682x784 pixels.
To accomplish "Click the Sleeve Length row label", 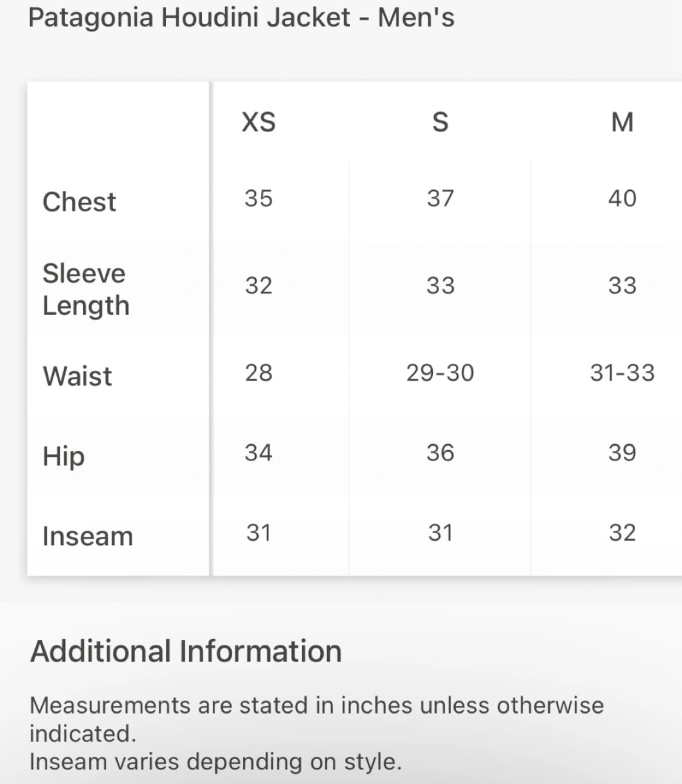I will tap(86, 290).
